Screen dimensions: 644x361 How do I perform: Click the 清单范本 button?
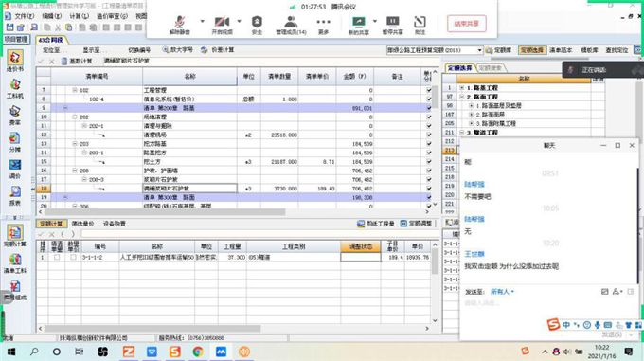click(x=561, y=50)
